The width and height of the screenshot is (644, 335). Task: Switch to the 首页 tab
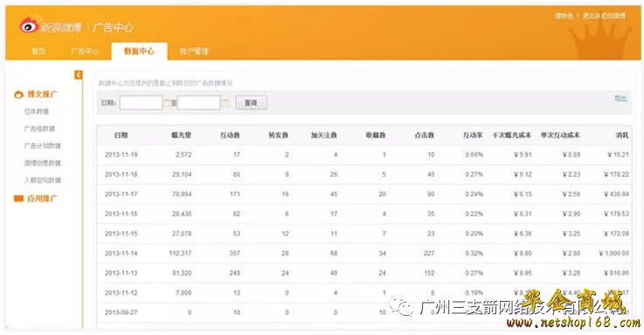point(38,52)
